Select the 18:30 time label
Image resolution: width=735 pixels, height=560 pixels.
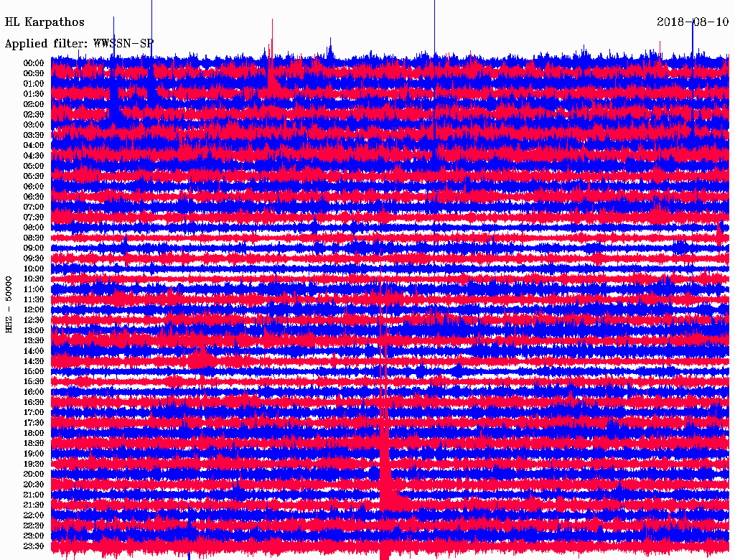pos(34,444)
